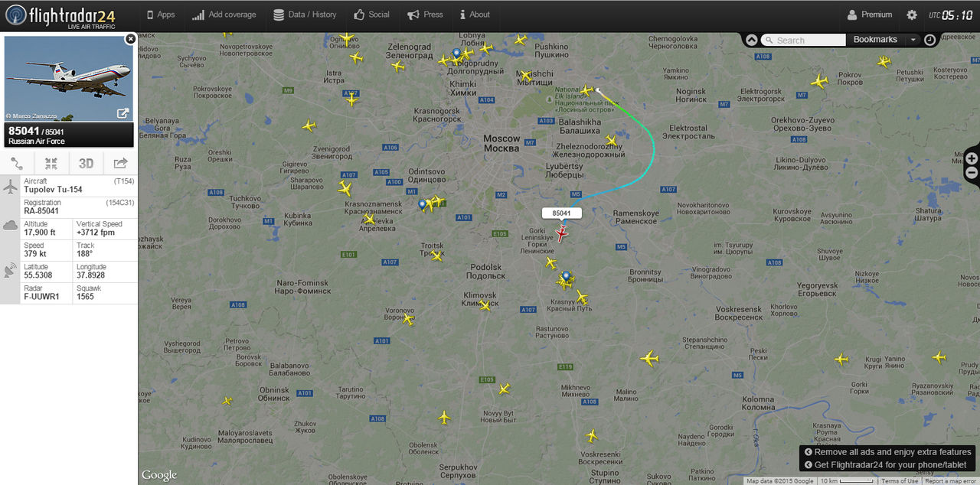
Task: Click the share flight arrow icon
Action: click(120, 163)
